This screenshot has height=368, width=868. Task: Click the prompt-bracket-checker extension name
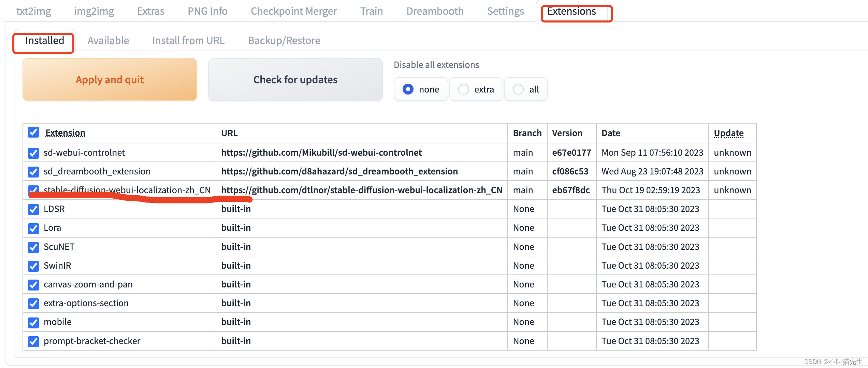(92, 341)
